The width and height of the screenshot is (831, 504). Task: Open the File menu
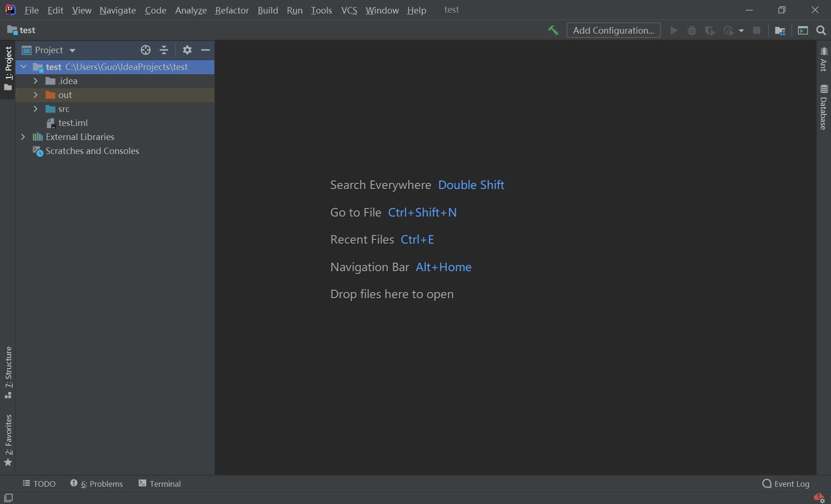point(31,10)
